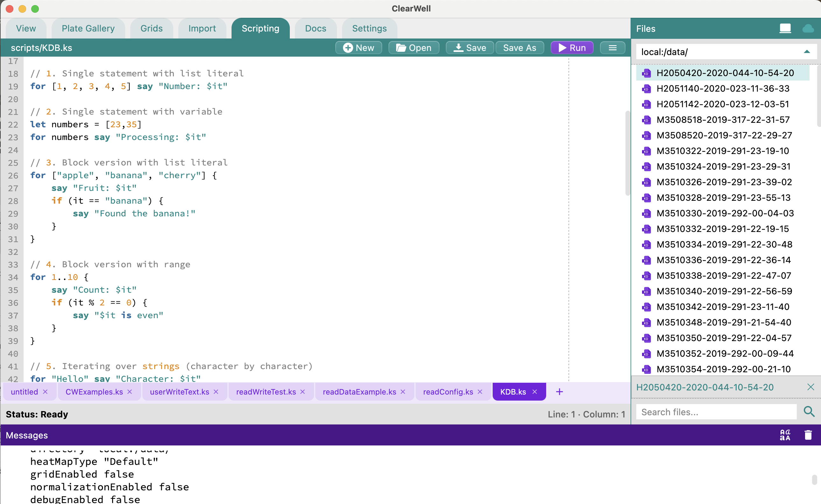Open the Plate Gallery tab
The width and height of the screenshot is (821, 504).
pyautogui.click(x=88, y=28)
